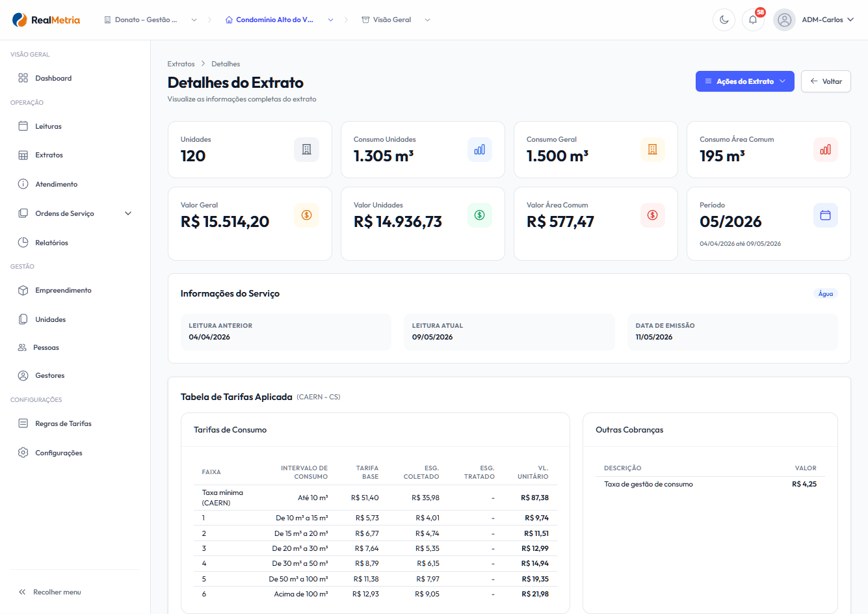Viewport: 868px width, 614px height.
Task: Select Leitura Atual date 09/05/2026
Action: tap(432, 337)
